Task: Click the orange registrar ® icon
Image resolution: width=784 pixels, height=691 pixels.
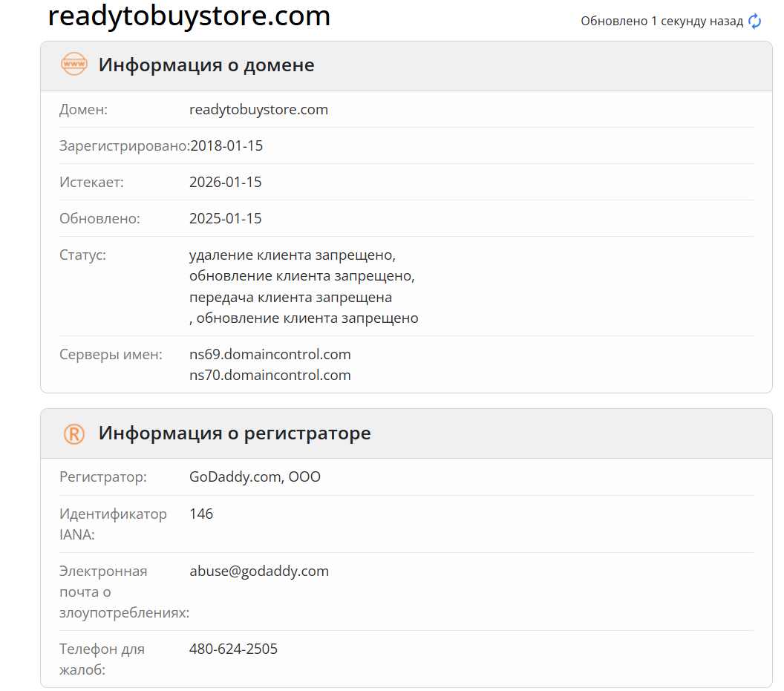Action: click(74, 433)
